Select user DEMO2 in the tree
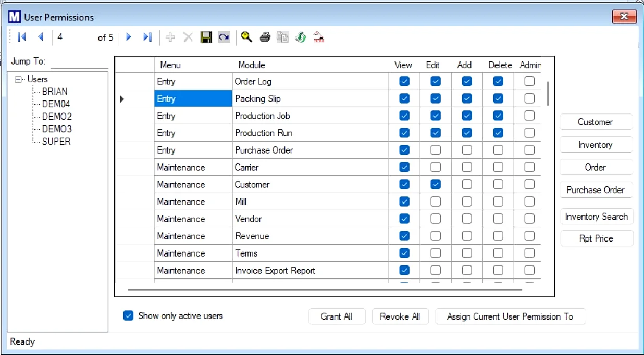The height and width of the screenshot is (355, 644). tap(56, 116)
